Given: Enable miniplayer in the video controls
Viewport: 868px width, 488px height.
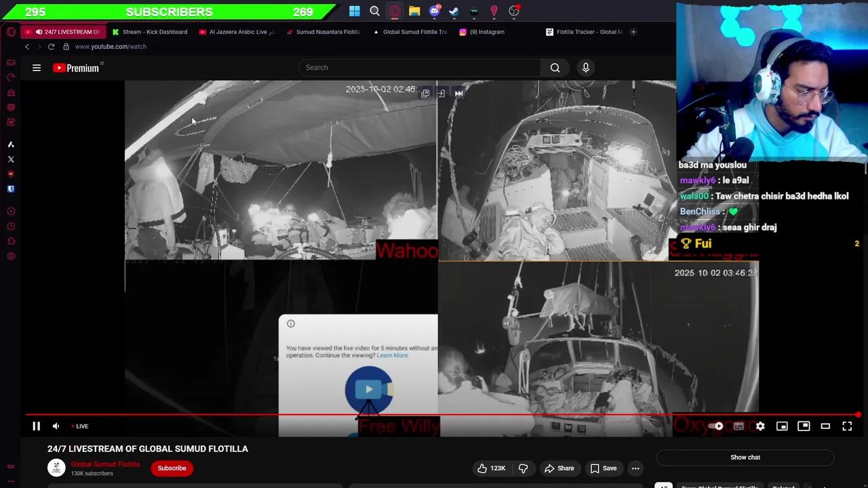Looking at the screenshot, I should coord(782,426).
